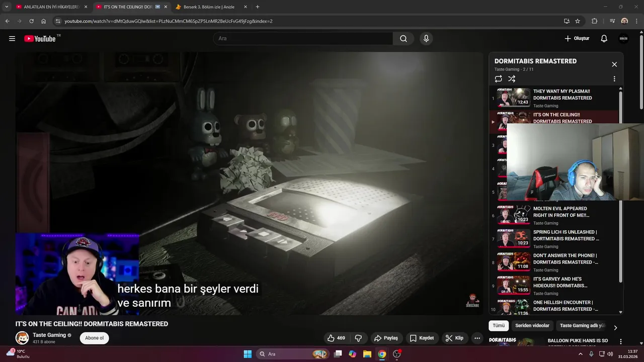Click the 11:08 Don't Answer thumbnail
The width and height of the screenshot is (644, 362).
pyautogui.click(x=514, y=261)
